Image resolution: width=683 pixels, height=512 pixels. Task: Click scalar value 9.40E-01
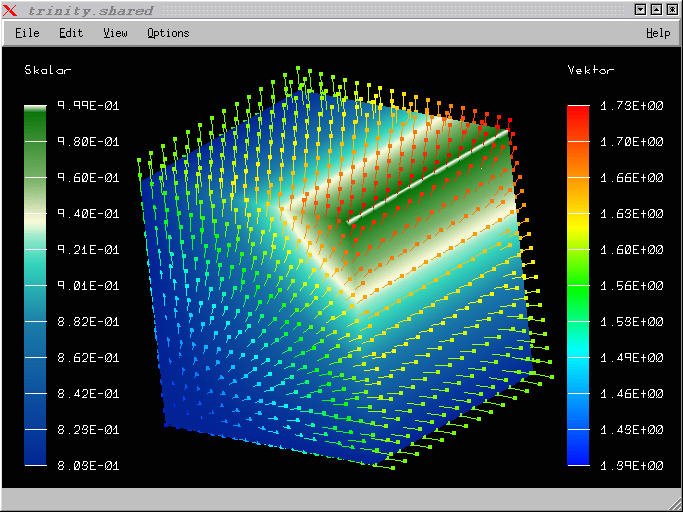pyautogui.click(x=88, y=214)
